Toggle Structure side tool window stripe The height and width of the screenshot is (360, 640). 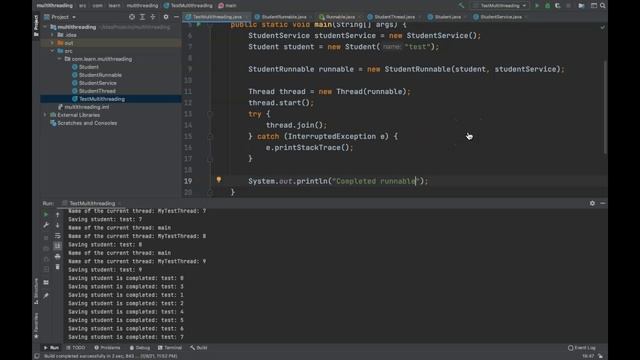[36, 291]
